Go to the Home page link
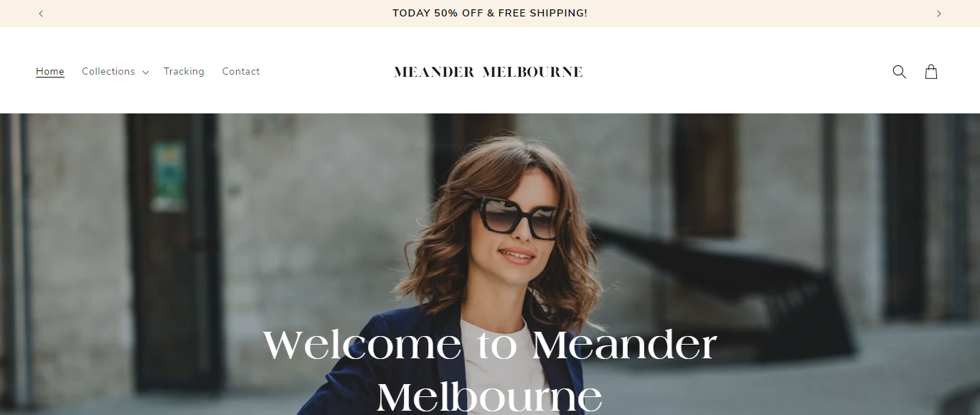 (x=50, y=72)
